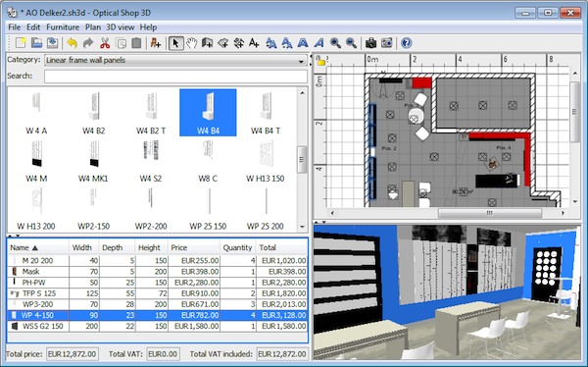Open Help with question mark icon
The image size is (588, 367).
coord(406,43)
